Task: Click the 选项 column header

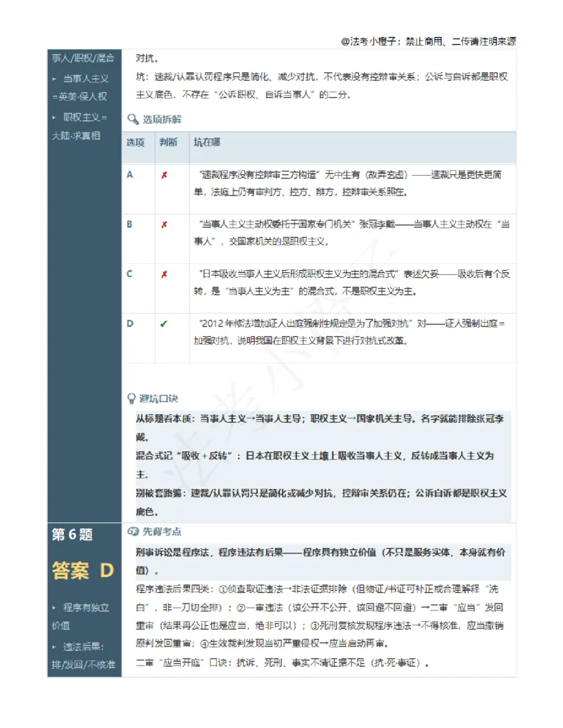Action: (x=135, y=143)
